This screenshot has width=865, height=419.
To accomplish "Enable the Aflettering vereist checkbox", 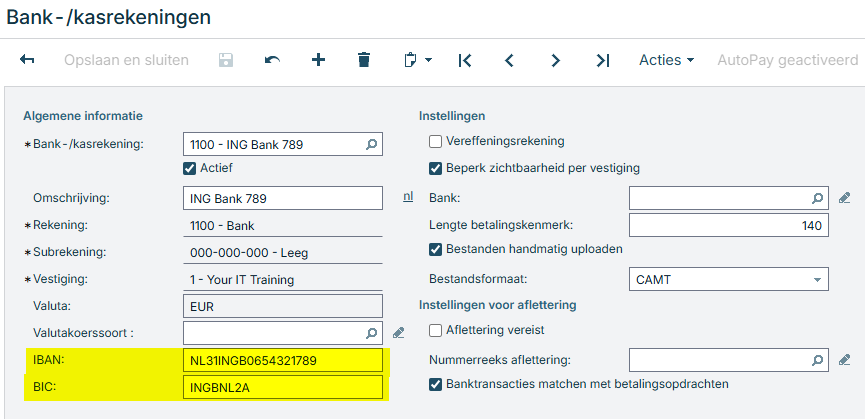I will tap(436, 330).
